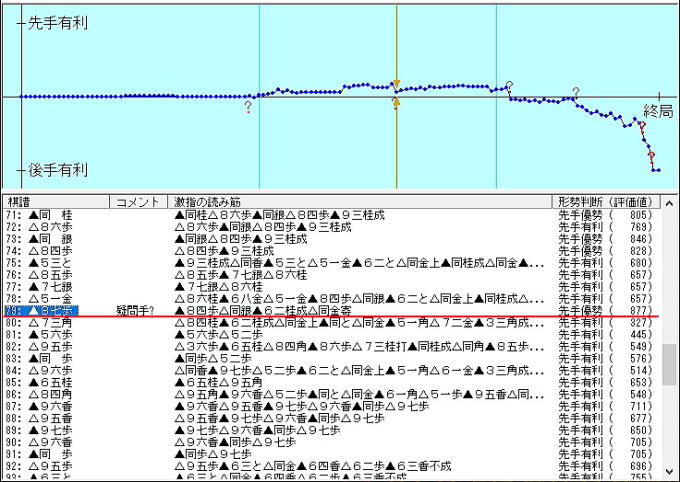Select move row 89: ▲9七歩

(331, 430)
